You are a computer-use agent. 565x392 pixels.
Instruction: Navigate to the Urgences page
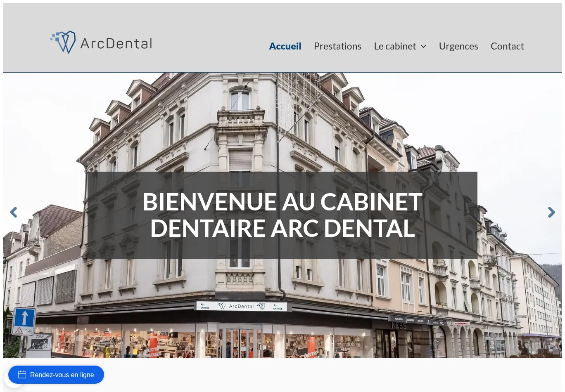458,46
